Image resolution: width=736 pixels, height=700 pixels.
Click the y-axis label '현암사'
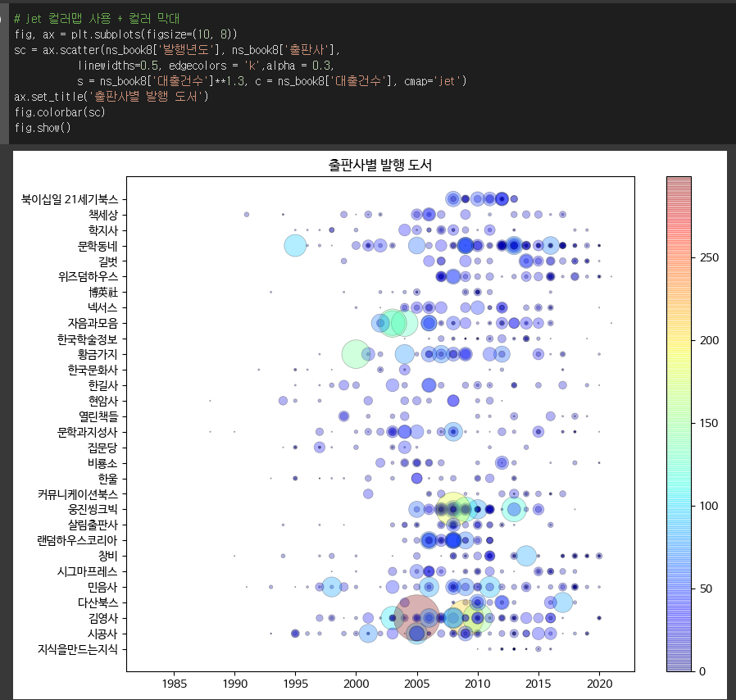tap(103, 401)
